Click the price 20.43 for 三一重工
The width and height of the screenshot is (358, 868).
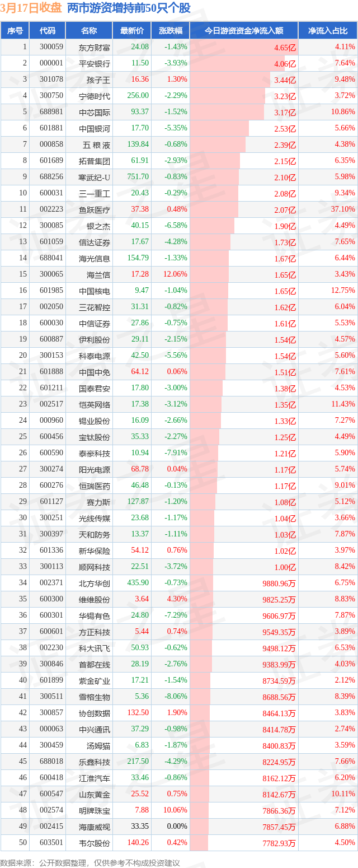[x=140, y=193]
